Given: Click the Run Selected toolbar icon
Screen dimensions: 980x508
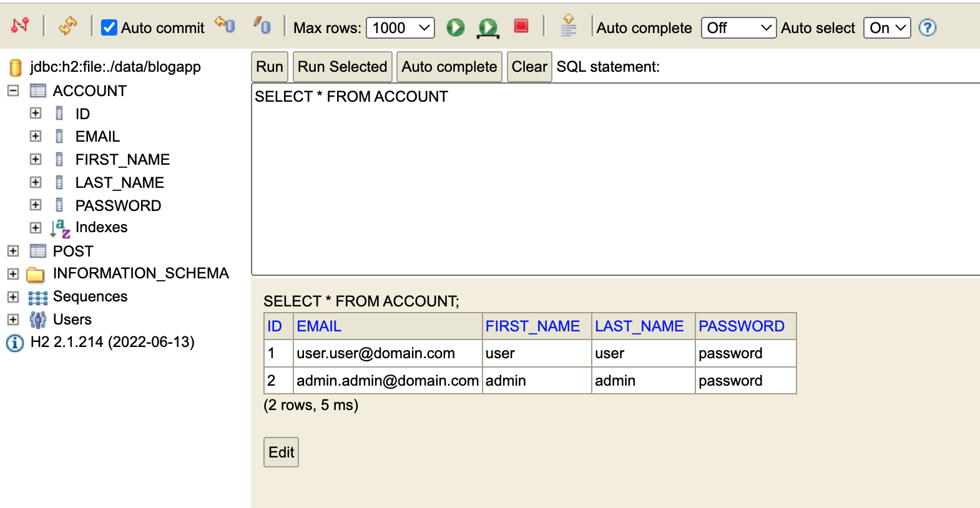Looking at the screenshot, I should [488, 27].
